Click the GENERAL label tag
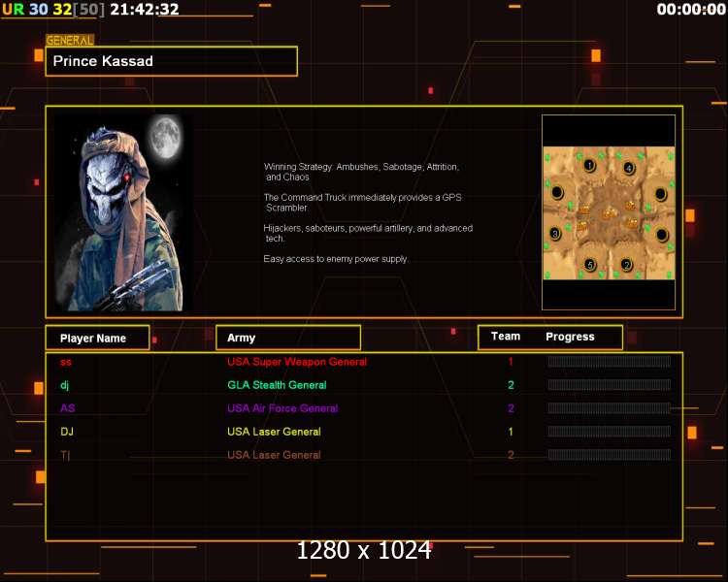This screenshot has width=728, height=582. (x=70, y=41)
